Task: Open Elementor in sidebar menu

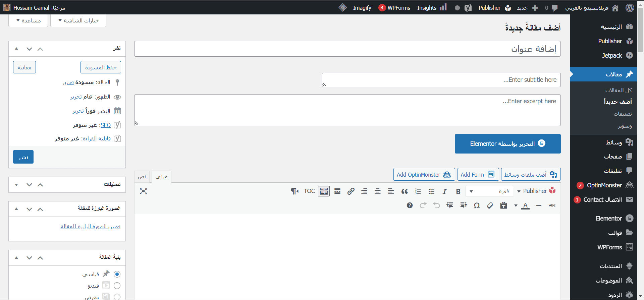Action: (609, 219)
